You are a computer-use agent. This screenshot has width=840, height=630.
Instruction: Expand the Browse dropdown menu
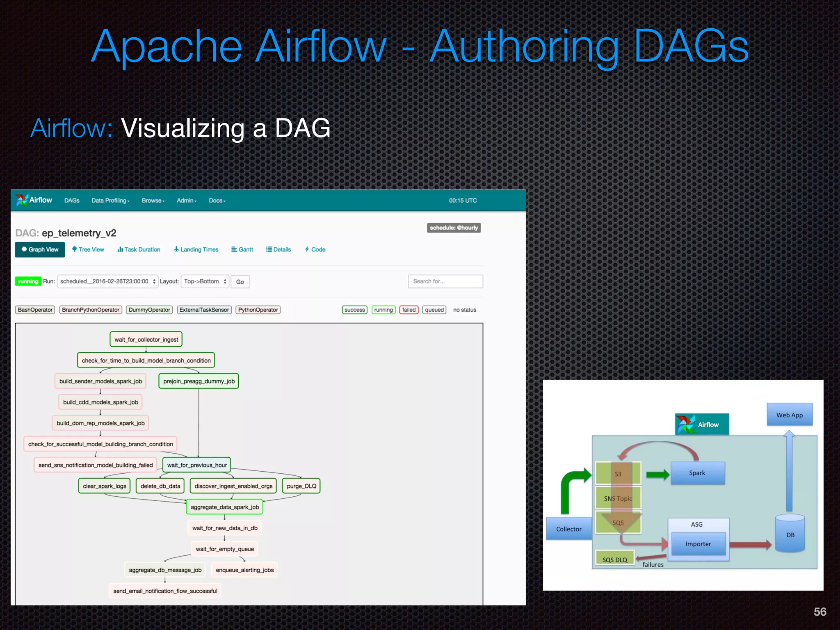coord(153,201)
